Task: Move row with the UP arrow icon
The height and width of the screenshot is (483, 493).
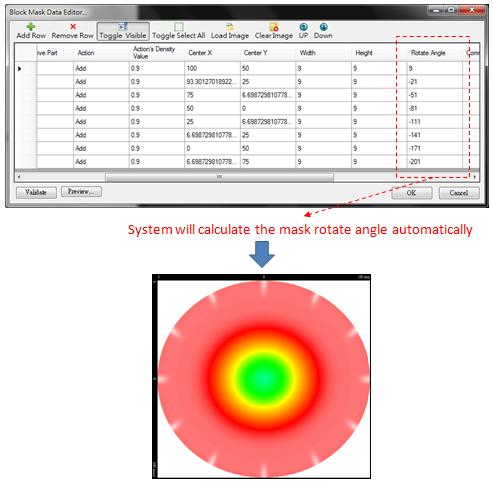Action: [303, 27]
